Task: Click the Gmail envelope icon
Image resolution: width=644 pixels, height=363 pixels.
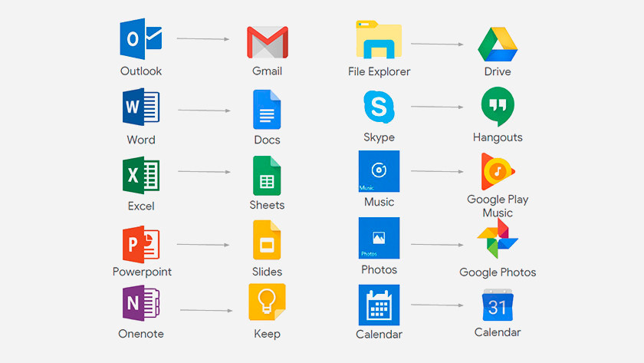Action: pyautogui.click(x=267, y=42)
